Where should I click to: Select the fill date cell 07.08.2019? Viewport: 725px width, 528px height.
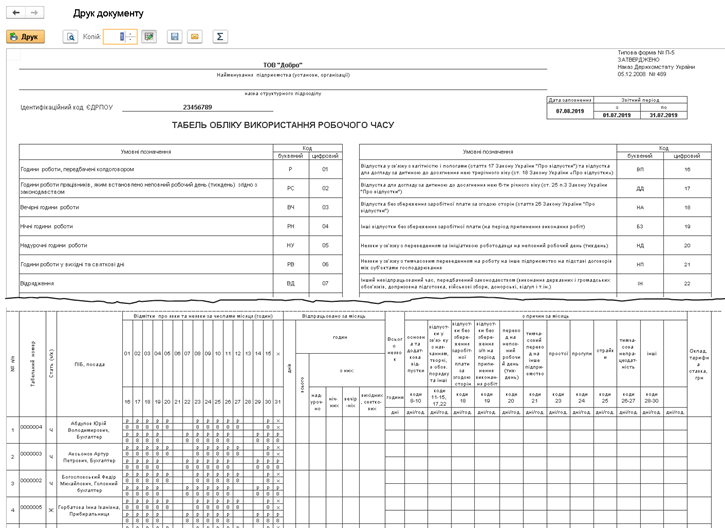coord(570,113)
